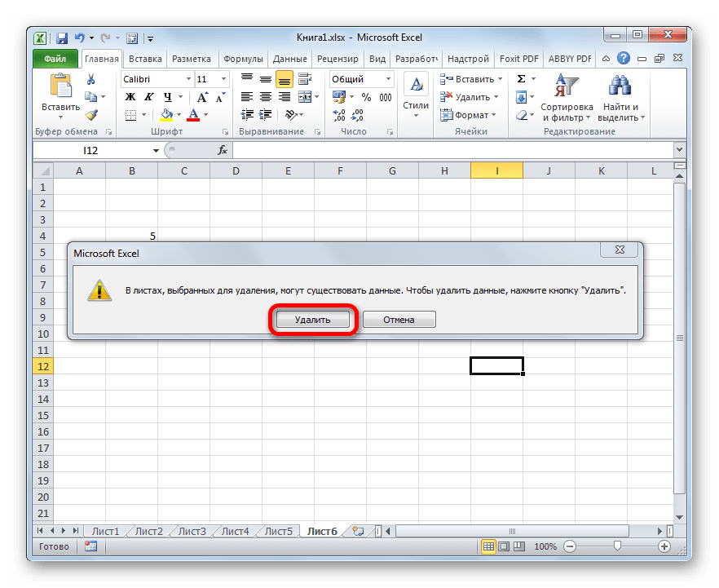Apply red font color A button

click(x=193, y=115)
